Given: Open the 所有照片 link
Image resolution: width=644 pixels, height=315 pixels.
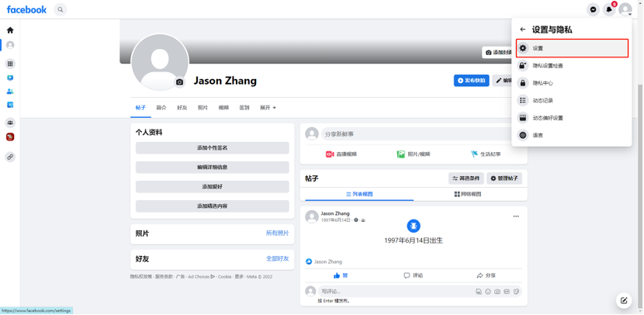Looking at the screenshot, I should tap(277, 233).
